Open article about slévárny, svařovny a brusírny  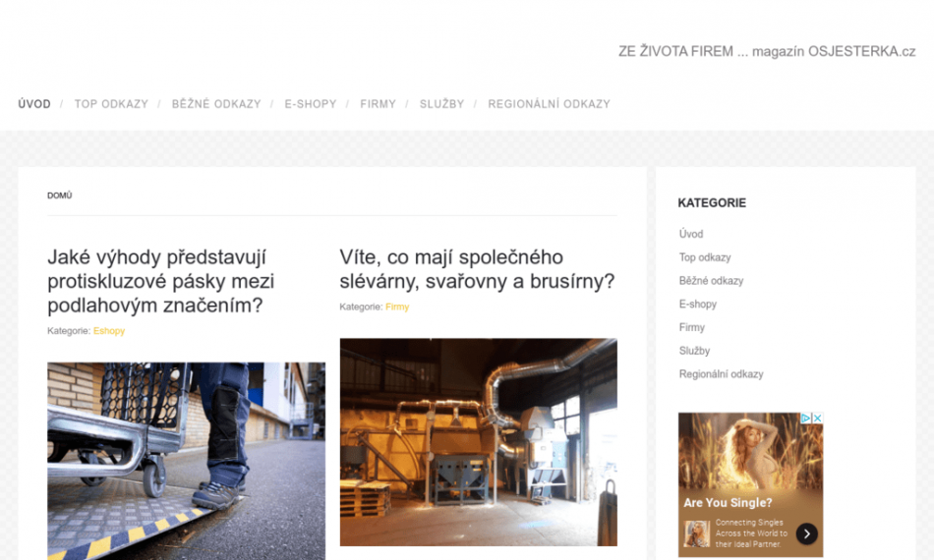pos(477,269)
